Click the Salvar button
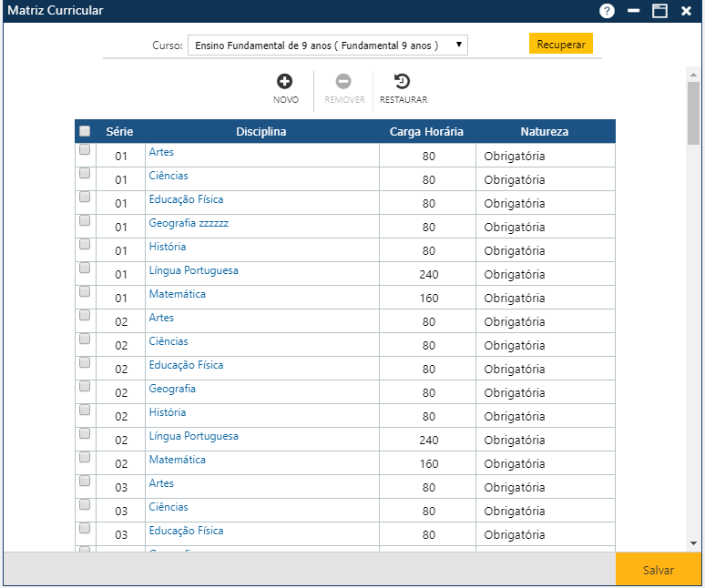Viewport: 705px width, 588px height. coord(658,570)
